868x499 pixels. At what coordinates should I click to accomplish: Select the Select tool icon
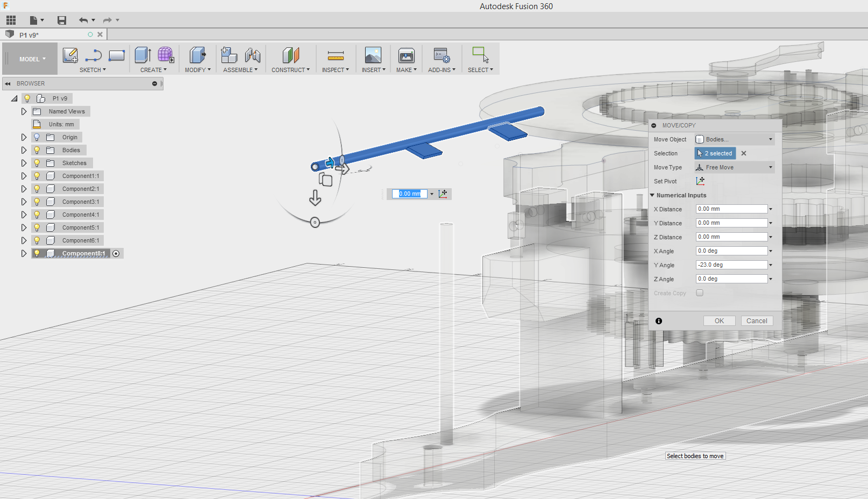click(480, 55)
